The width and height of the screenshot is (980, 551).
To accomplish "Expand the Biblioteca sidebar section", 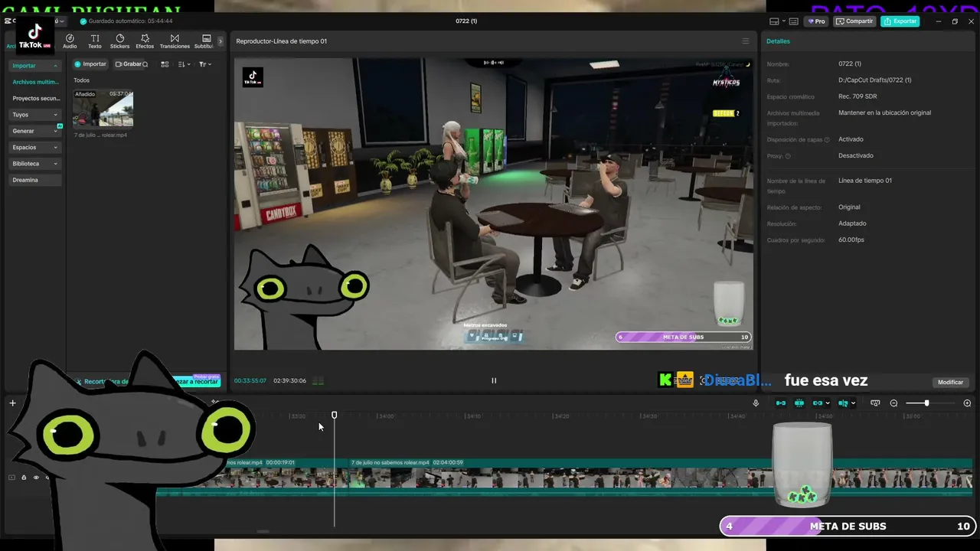I will (x=35, y=164).
